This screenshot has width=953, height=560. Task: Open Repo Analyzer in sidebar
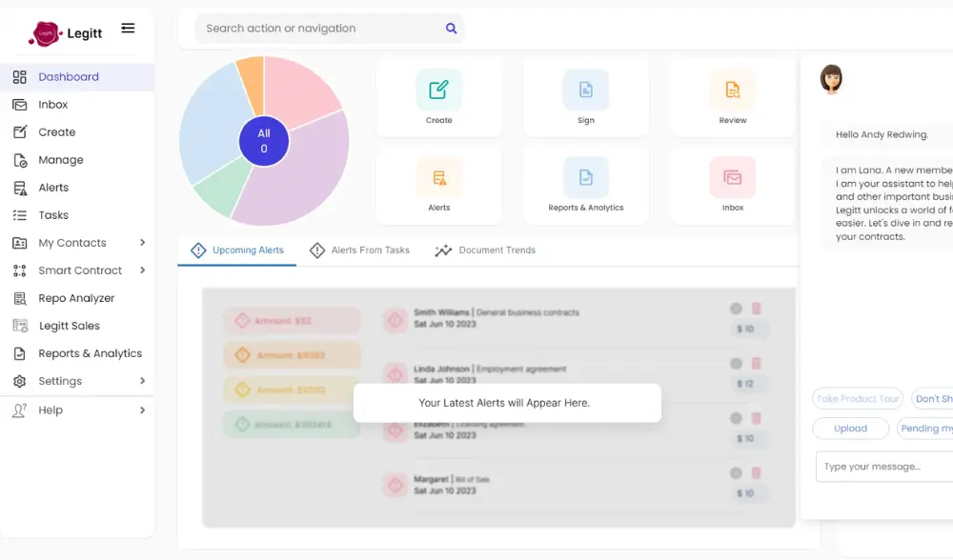tap(76, 298)
